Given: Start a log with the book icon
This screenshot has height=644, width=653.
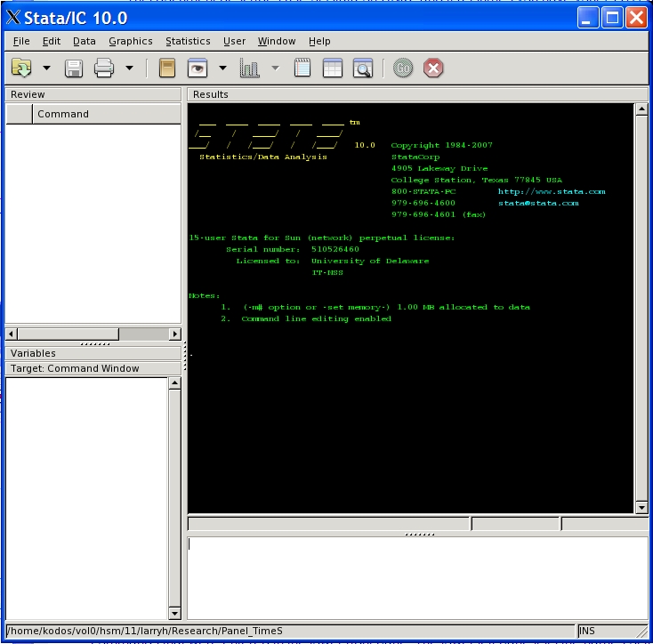Looking at the screenshot, I should click(x=165, y=68).
